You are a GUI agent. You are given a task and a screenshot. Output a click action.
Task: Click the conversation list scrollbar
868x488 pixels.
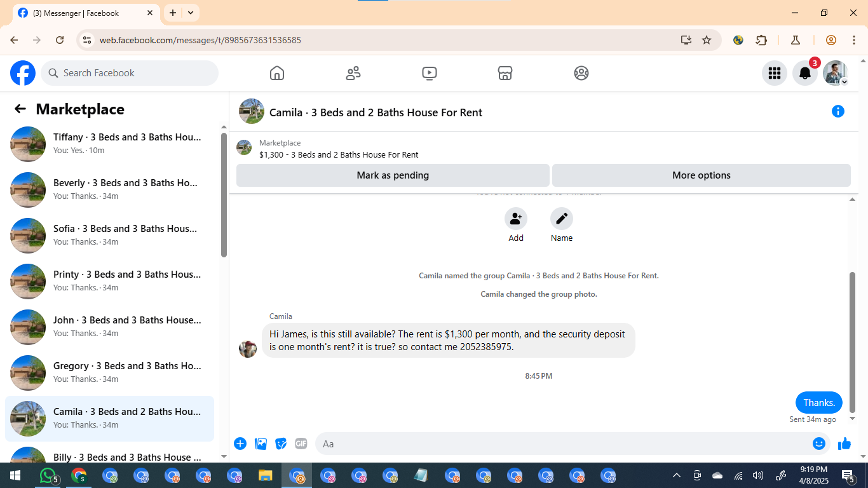[224, 195]
